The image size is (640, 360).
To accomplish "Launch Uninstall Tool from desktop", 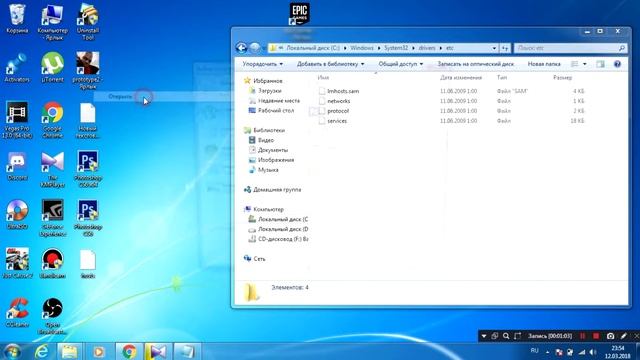I will click(88, 21).
